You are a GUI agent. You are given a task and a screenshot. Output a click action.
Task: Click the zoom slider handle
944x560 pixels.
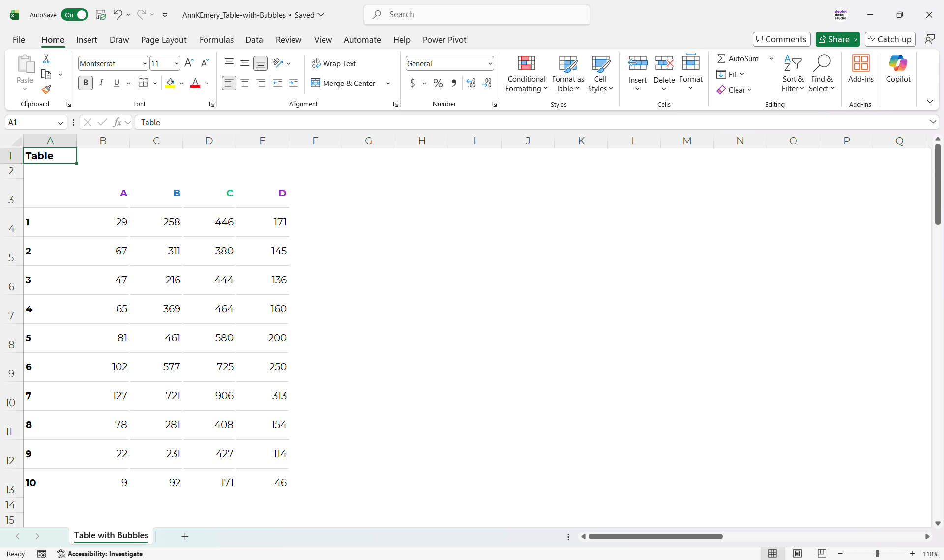click(x=877, y=554)
